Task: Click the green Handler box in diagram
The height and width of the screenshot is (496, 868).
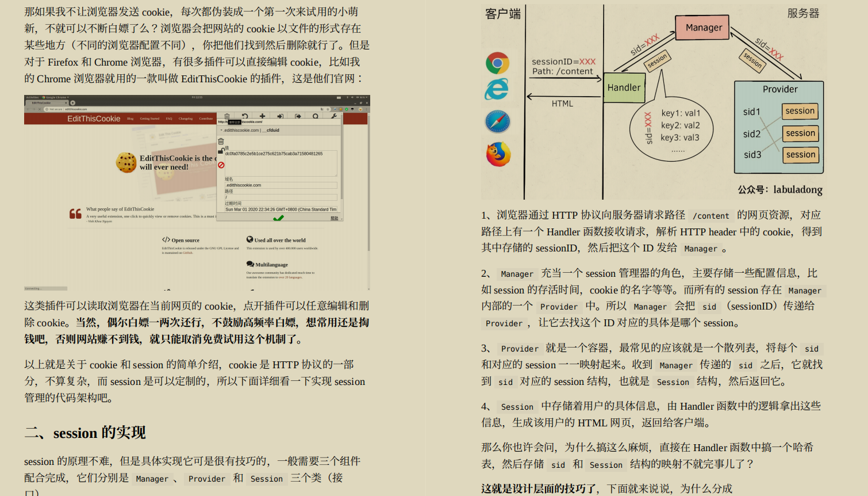Action: [x=624, y=87]
